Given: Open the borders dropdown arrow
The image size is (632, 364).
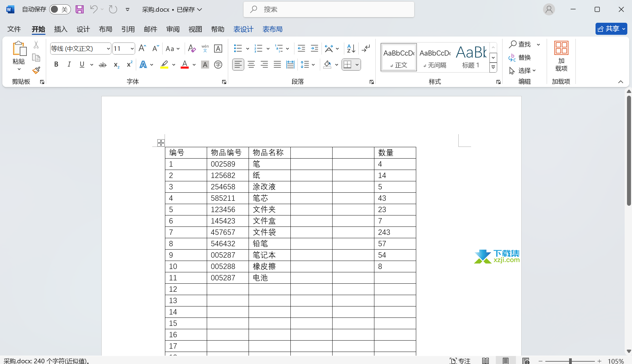Looking at the screenshot, I should pos(357,65).
